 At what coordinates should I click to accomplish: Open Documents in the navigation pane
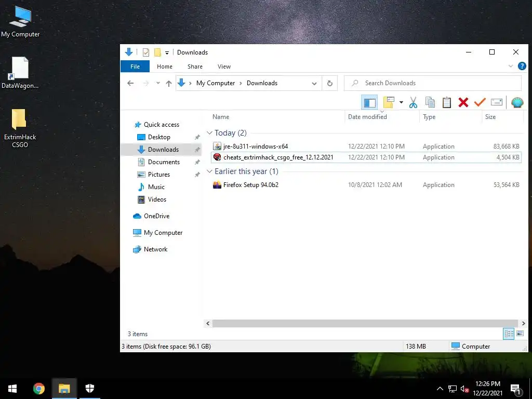click(164, 162)
